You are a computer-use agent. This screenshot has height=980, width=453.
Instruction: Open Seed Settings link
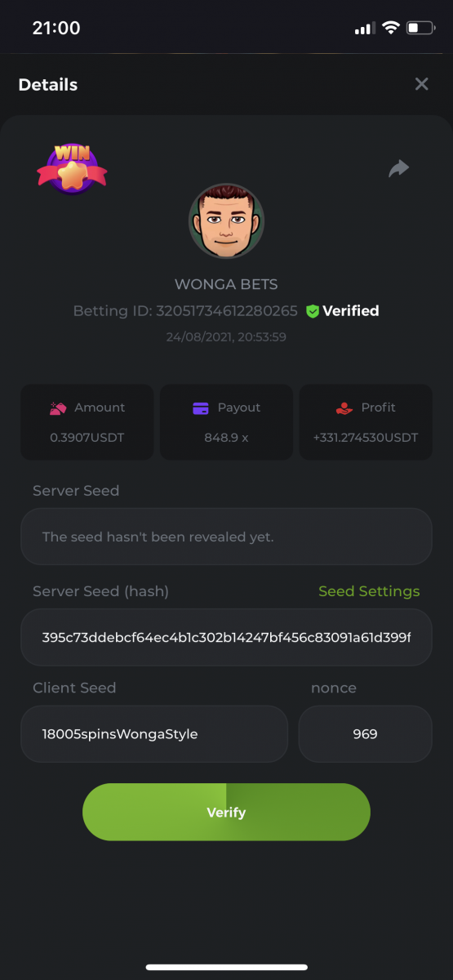[x=369, y=591]
